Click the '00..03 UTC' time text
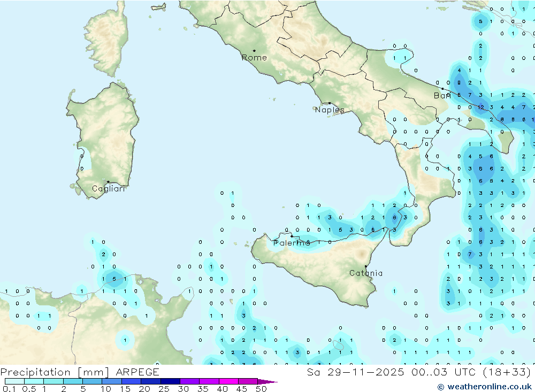Screen dimensions: 535x392 [443, 372]
